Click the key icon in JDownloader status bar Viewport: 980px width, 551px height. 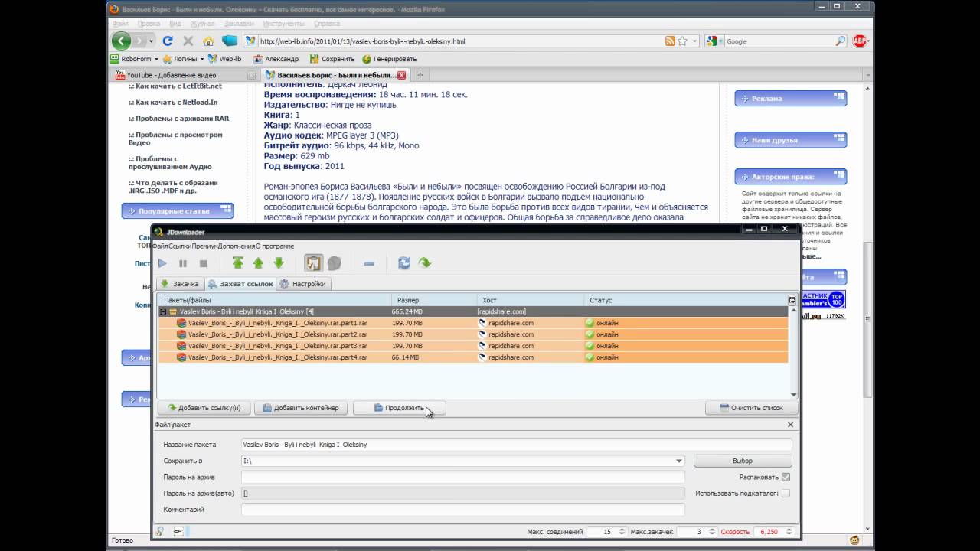coord(160,530)
